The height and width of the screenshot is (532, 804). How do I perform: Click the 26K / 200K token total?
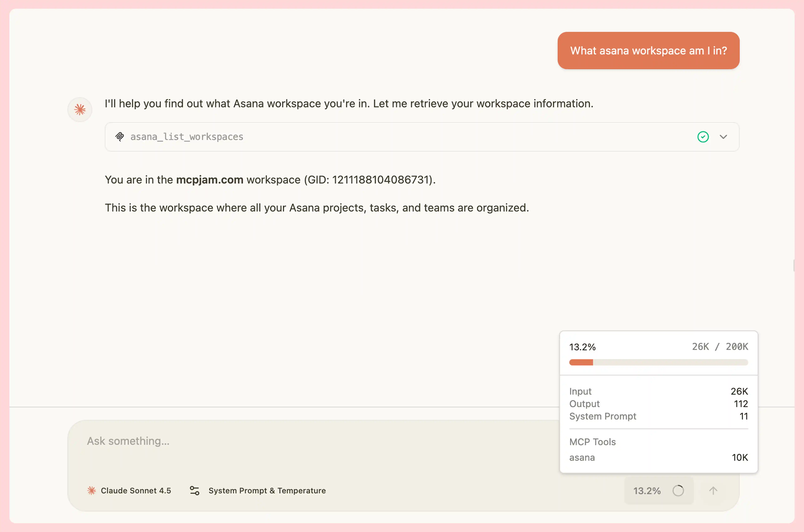720,346
